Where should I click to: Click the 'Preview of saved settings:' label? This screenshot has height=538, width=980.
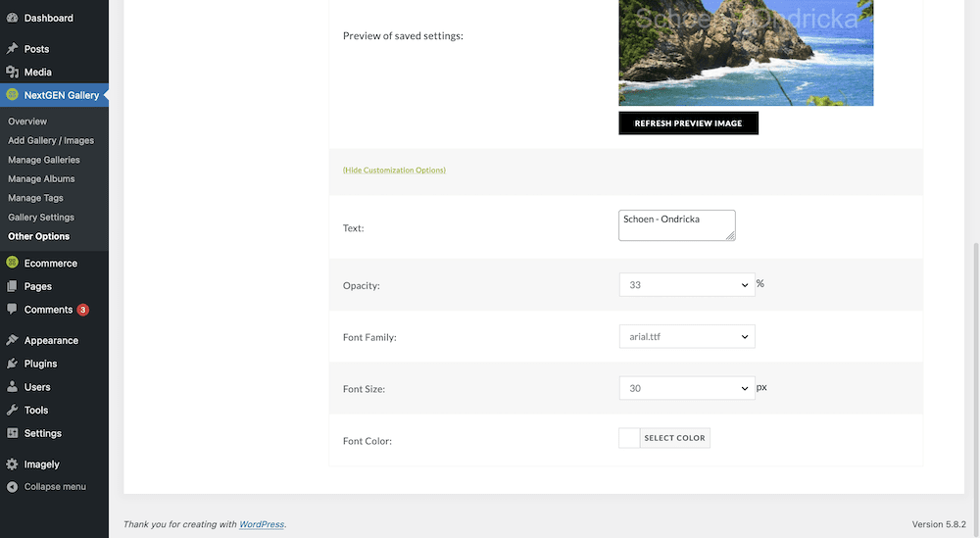point(403,35)
